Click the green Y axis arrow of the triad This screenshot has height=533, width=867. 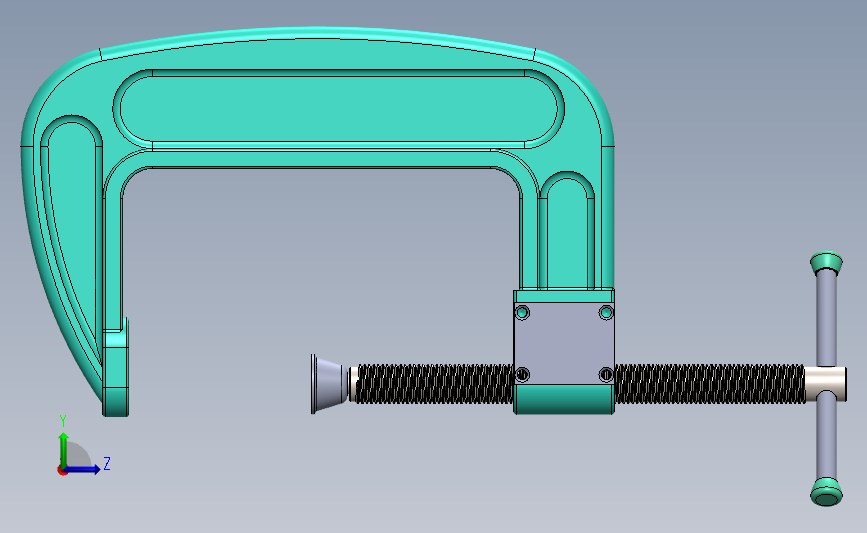tap(64, 449)
